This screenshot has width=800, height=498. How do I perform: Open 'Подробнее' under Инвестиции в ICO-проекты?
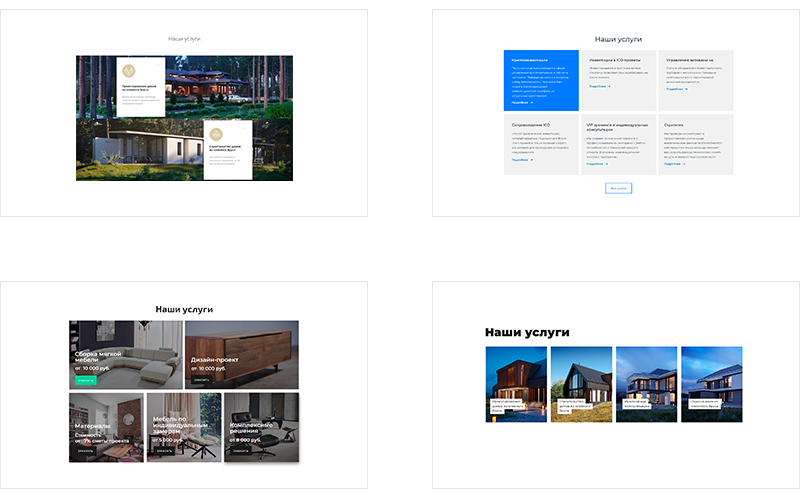(598, 86)
